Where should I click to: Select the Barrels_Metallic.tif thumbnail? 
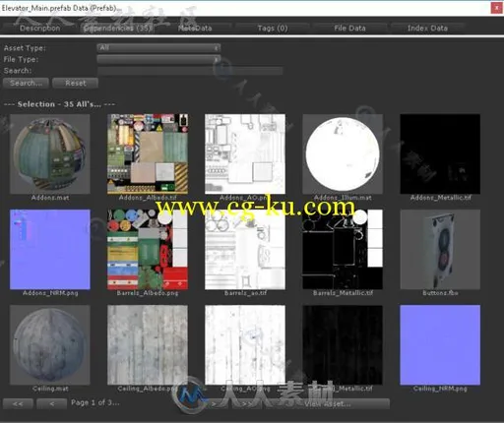[343, 250]
